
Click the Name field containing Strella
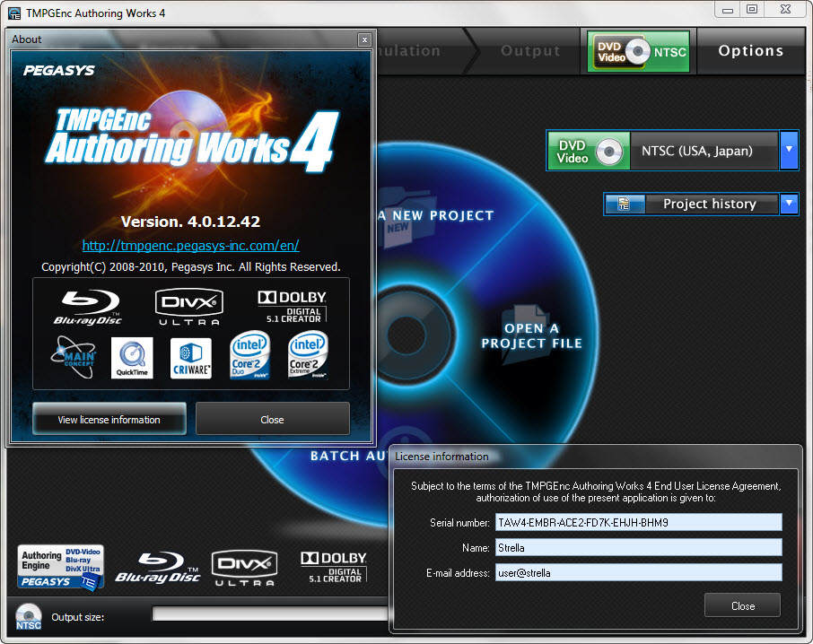tap(639, 548)
